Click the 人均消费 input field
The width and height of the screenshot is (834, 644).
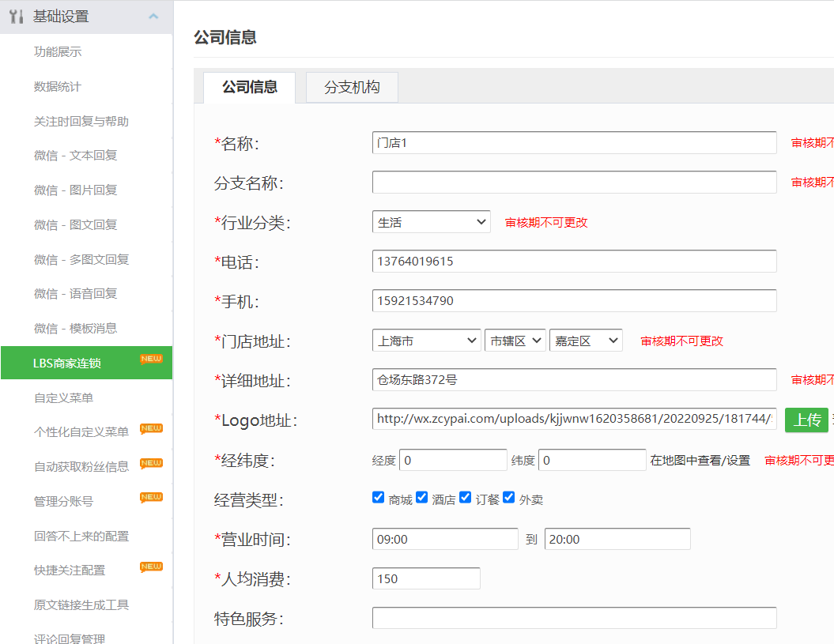click(x=426, y=578)
